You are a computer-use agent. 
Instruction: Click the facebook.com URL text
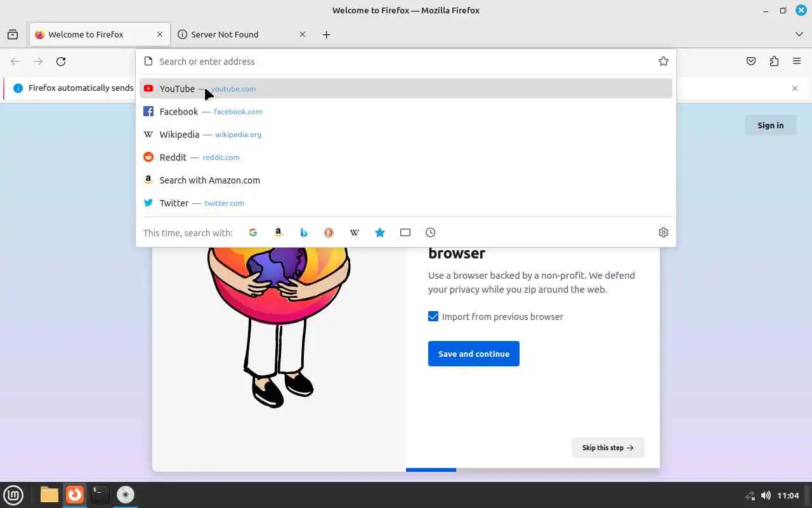(x=238, y=112)
